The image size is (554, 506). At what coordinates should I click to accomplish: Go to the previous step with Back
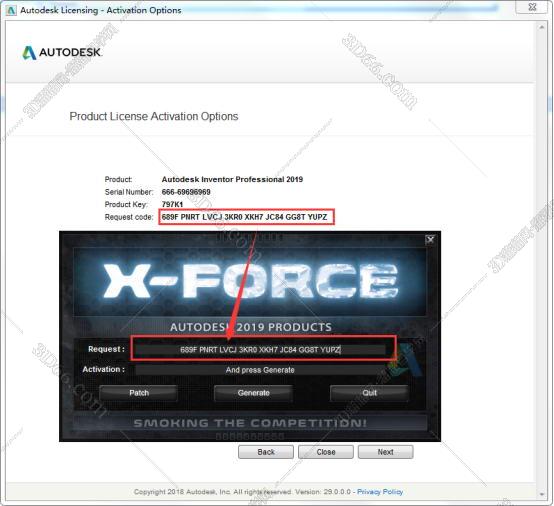[x=266, y=452]
